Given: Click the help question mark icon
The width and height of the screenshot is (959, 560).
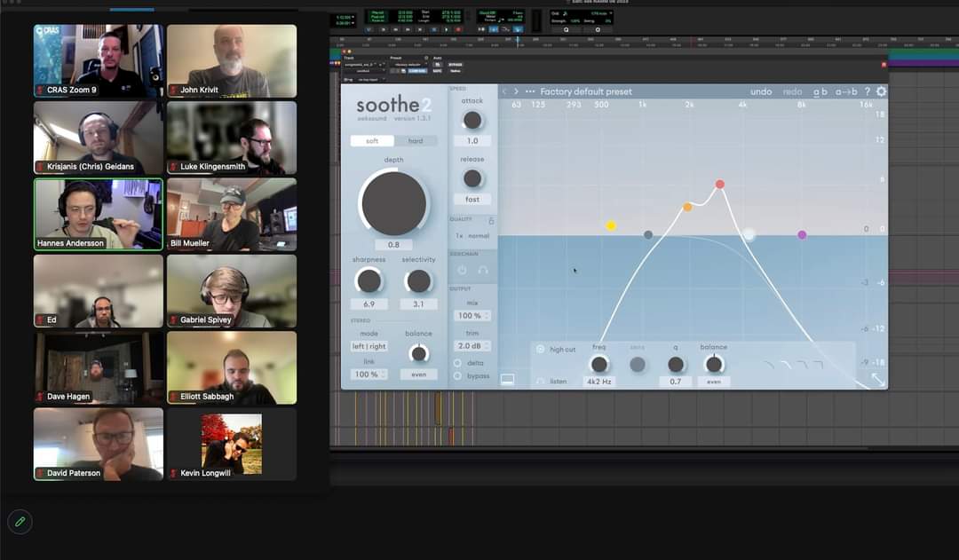Looking at the screenshot, I should pyautogui.click(x=868, y=91).
